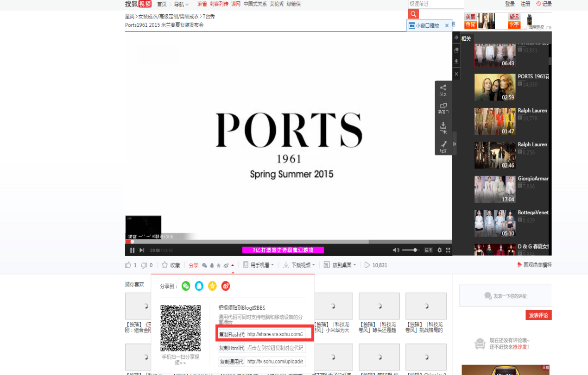Open the 放到桌面 dropdown
Viewport: 588px width, 375px height.
point(340,265)
